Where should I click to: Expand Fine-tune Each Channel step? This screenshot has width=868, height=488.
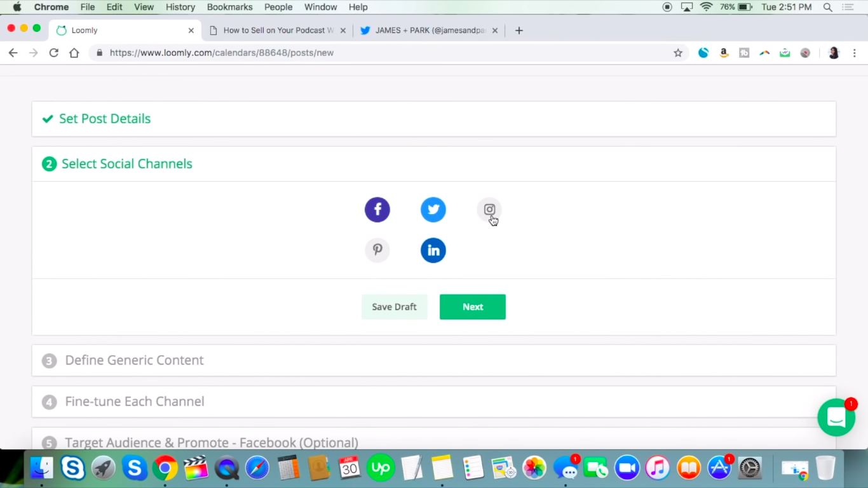coord(434,402)
